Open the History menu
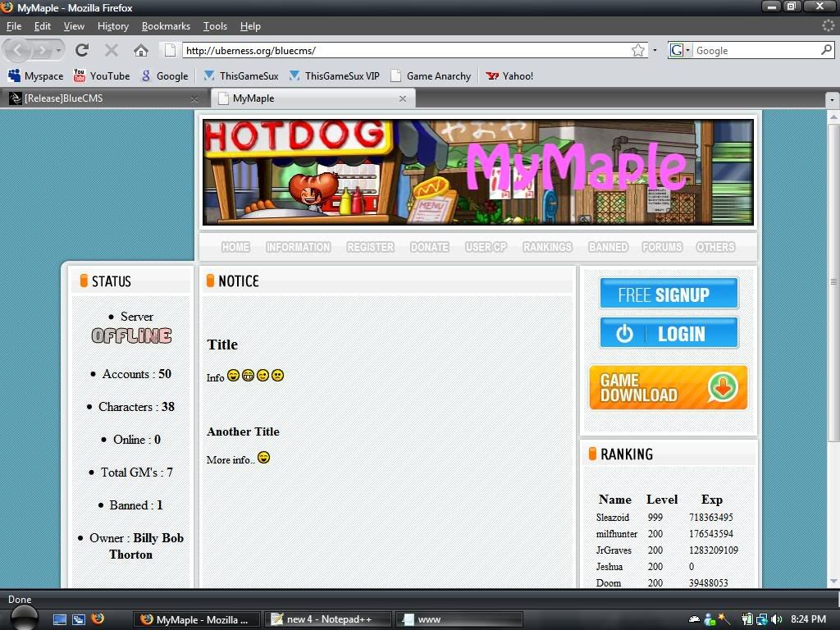The width and height of the screenshot is (840, 630). (113, 26)
